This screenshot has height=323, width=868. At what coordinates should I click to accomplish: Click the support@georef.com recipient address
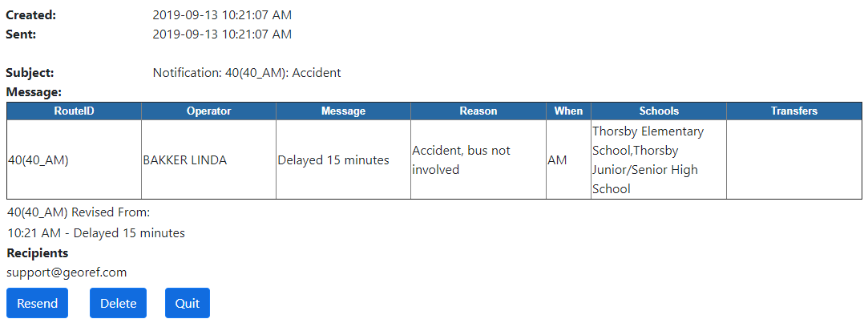67,273
